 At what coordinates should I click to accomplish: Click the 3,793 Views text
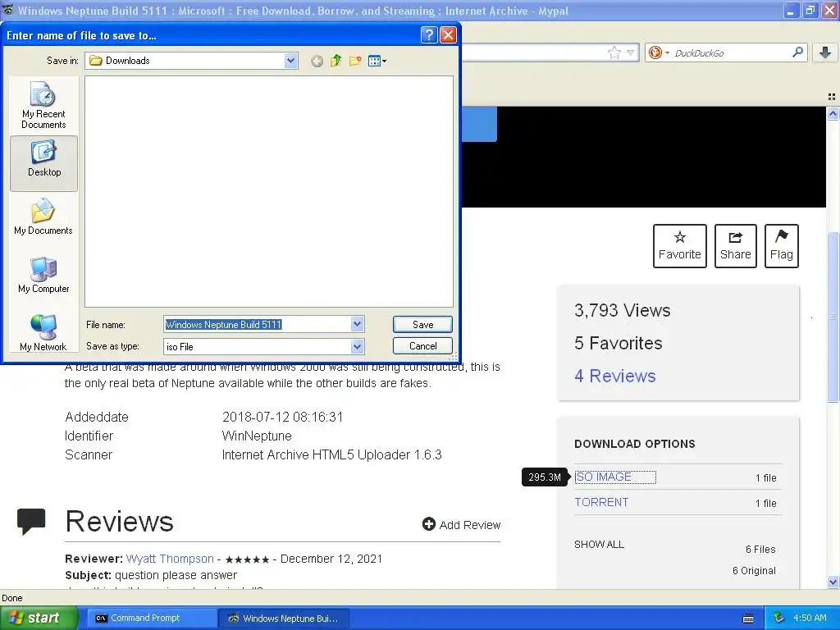click(623, 311)
